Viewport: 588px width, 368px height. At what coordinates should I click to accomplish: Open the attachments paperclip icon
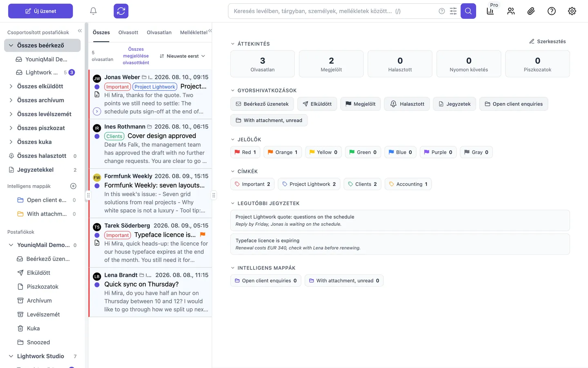(531, 11)
